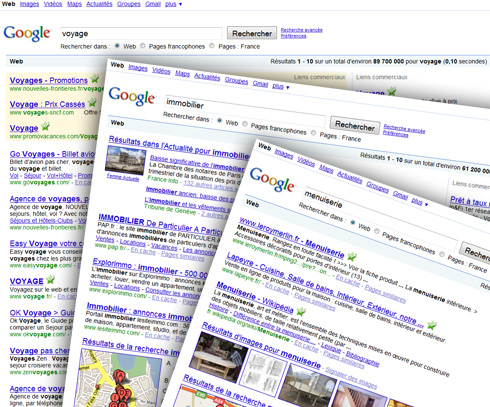
Task: Open Résultats d'images pour menuiserie
Action: click(261, 345)
